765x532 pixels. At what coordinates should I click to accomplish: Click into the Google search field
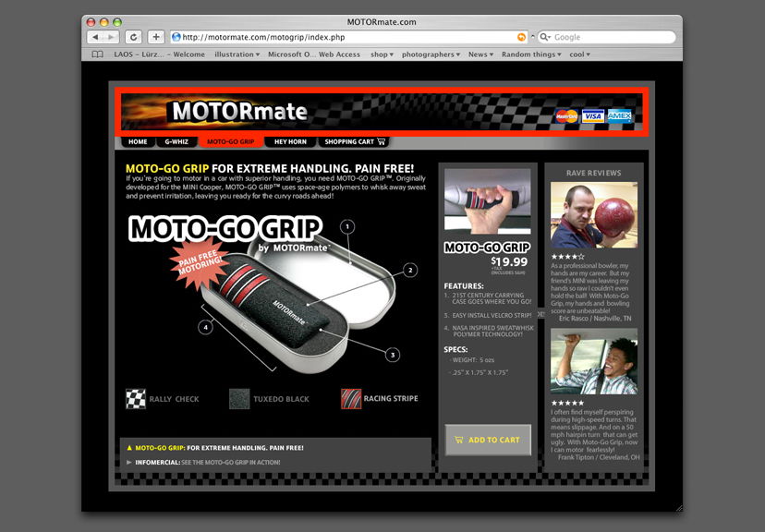607,37
